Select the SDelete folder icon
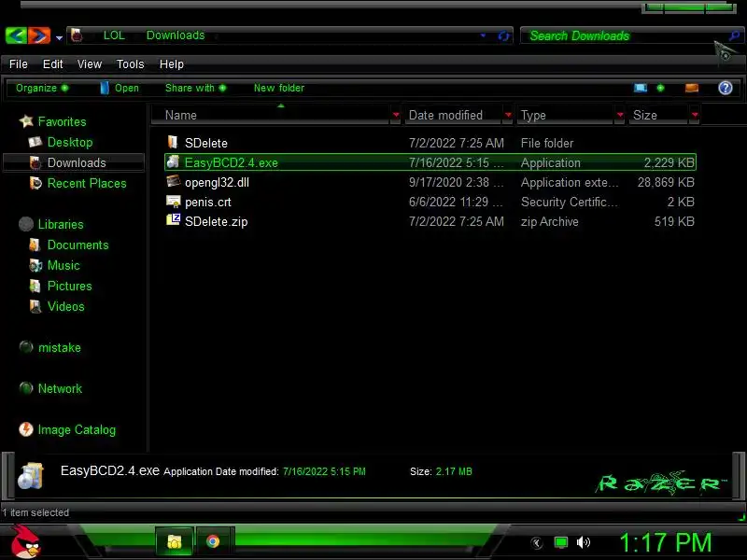Image resolution: width=747 pixels, height=560 pixels. (173, 142)
